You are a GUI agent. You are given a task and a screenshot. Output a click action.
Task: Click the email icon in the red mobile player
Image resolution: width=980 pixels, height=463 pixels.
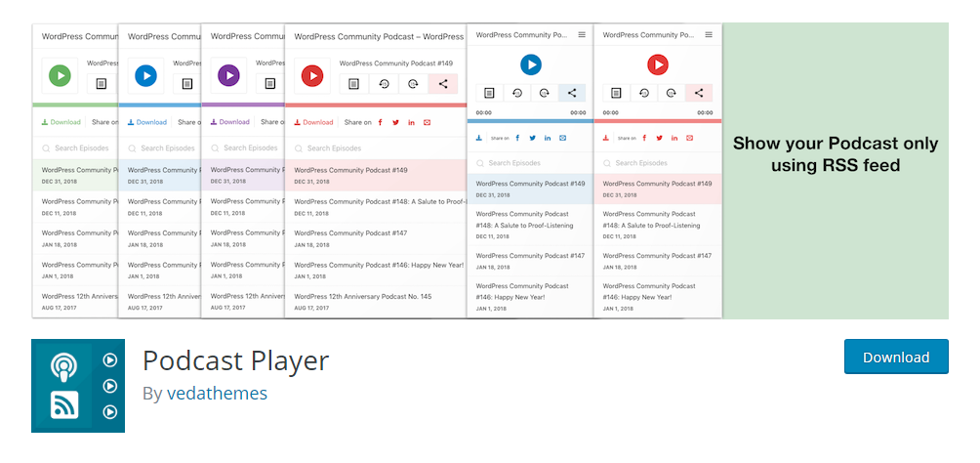coord(689,138)
